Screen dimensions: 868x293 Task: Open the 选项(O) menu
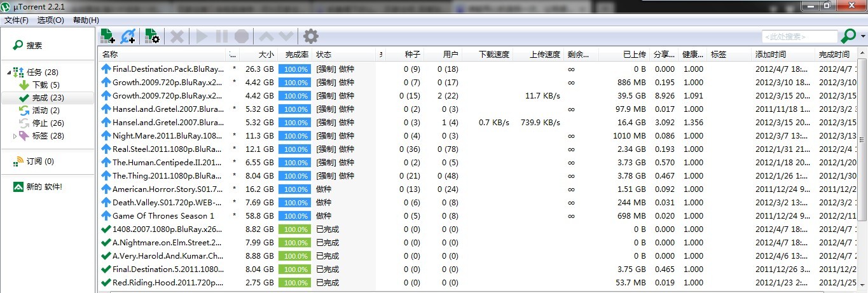coord(51,20)
